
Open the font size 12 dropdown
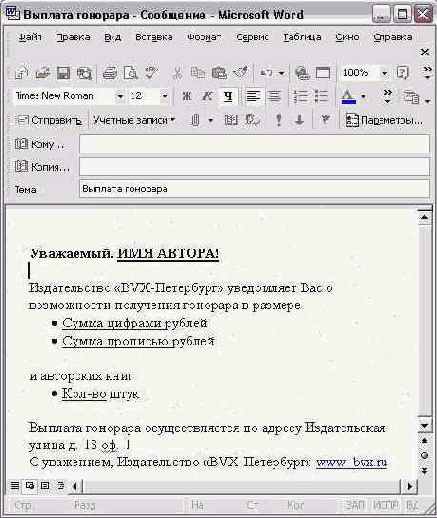[165, 97]
